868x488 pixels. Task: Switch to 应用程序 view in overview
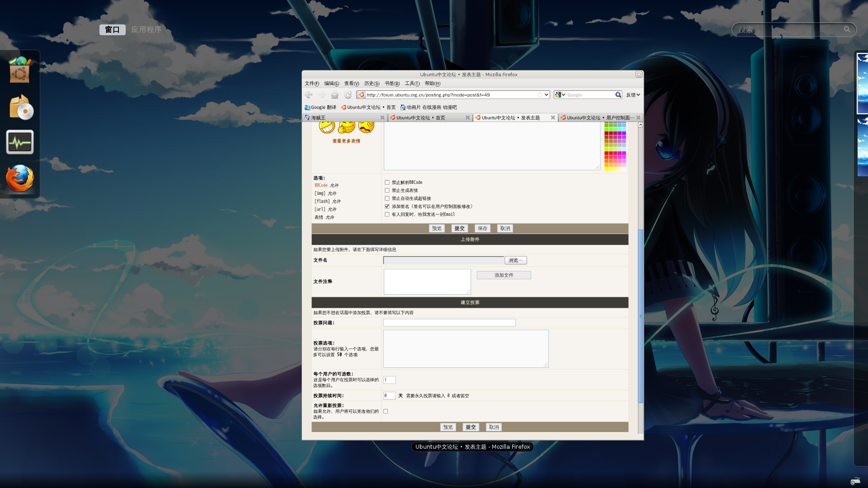point(146,30)
